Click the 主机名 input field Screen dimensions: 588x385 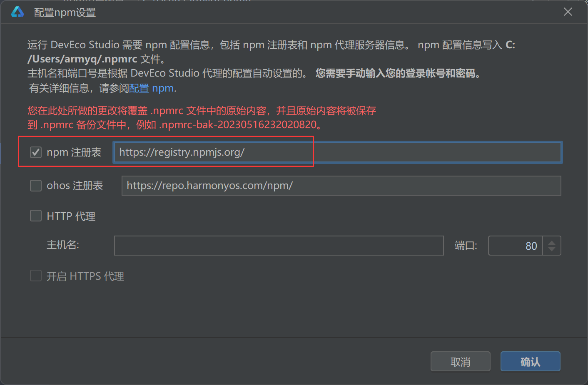point(279,246)
